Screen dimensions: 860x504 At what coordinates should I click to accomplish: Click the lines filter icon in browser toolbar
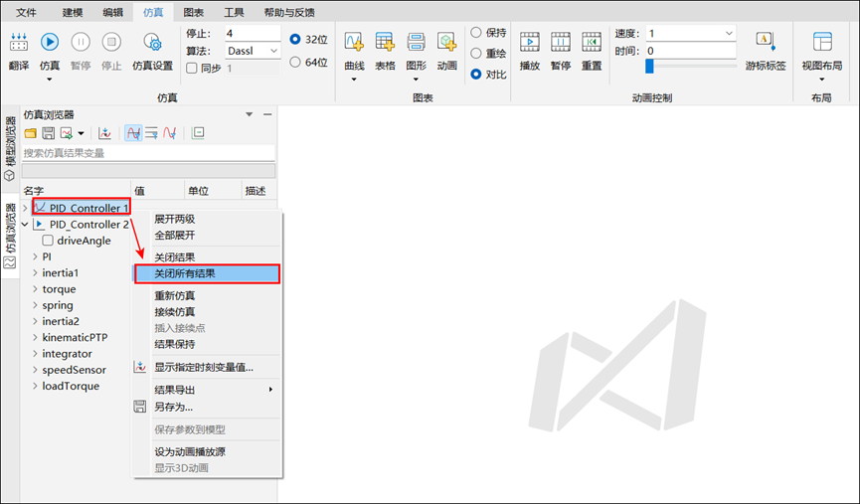151,133
